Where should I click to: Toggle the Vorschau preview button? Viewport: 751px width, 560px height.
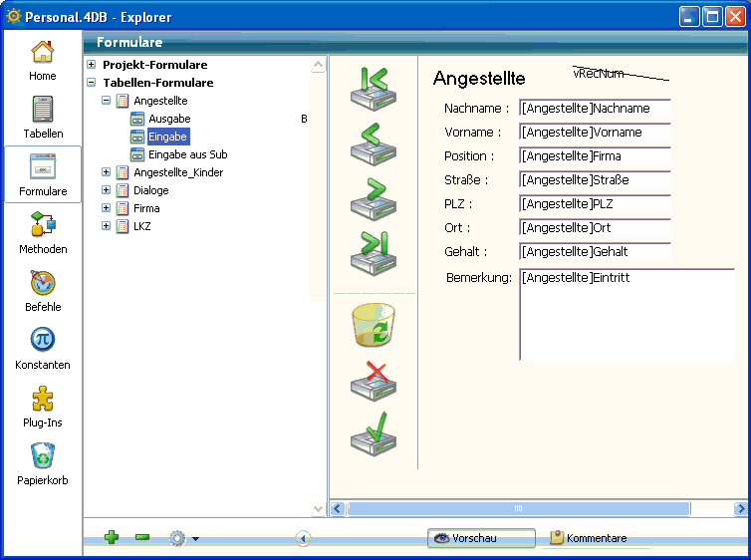[481, 538]
